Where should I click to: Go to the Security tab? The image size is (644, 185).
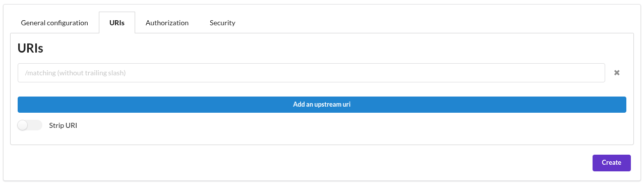coord(222,23)
